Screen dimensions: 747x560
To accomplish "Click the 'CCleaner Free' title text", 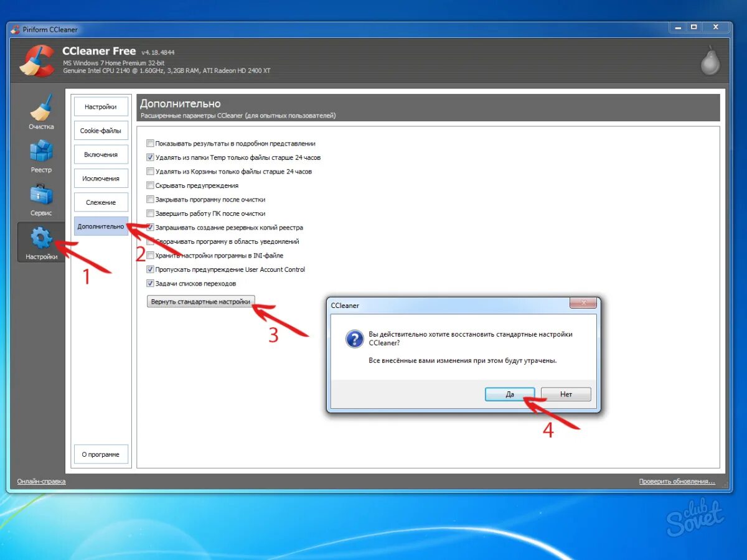I will click(x=99, y=51).
